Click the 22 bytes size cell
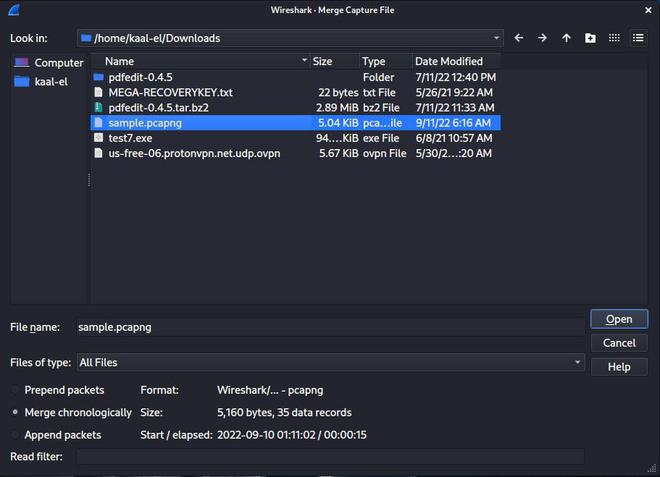The image size is (660, 477). click(338, 92)
